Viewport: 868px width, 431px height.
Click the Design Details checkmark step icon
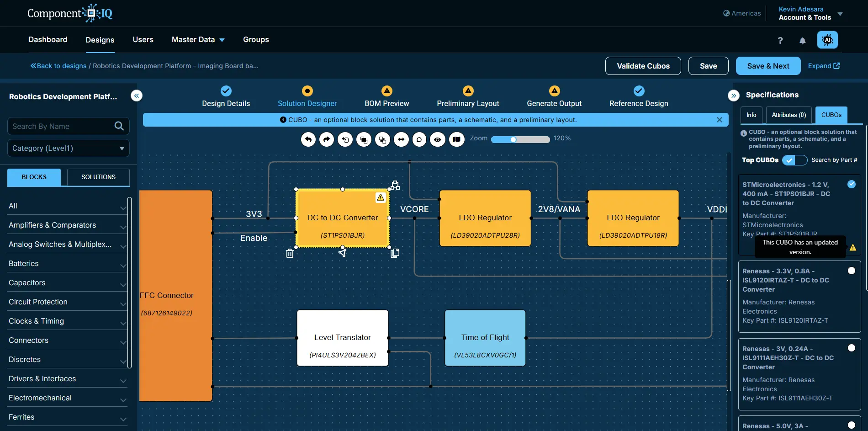(x=226, y=90)
